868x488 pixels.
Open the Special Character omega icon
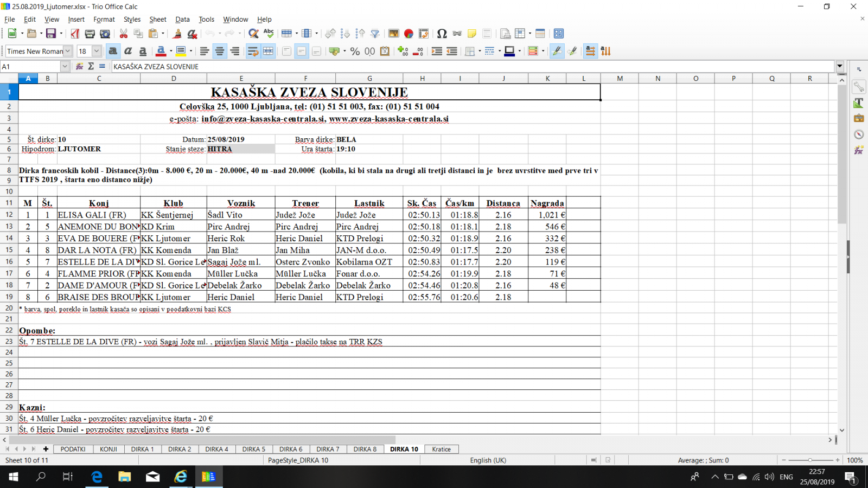[x=442, y=34]
